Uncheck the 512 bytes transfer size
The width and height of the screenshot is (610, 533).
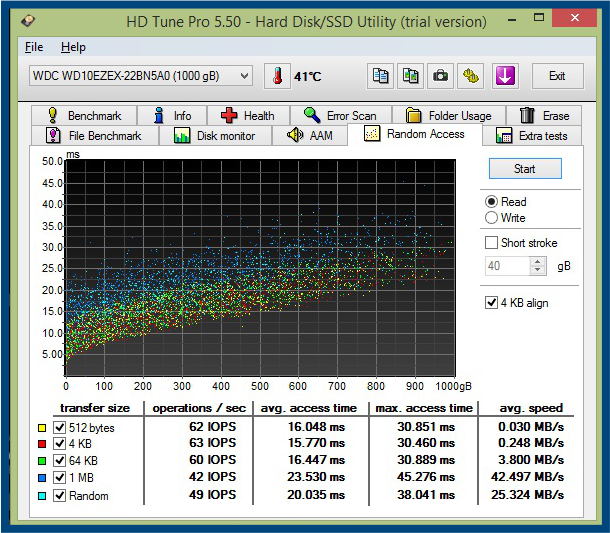click(x=59, y=427)
